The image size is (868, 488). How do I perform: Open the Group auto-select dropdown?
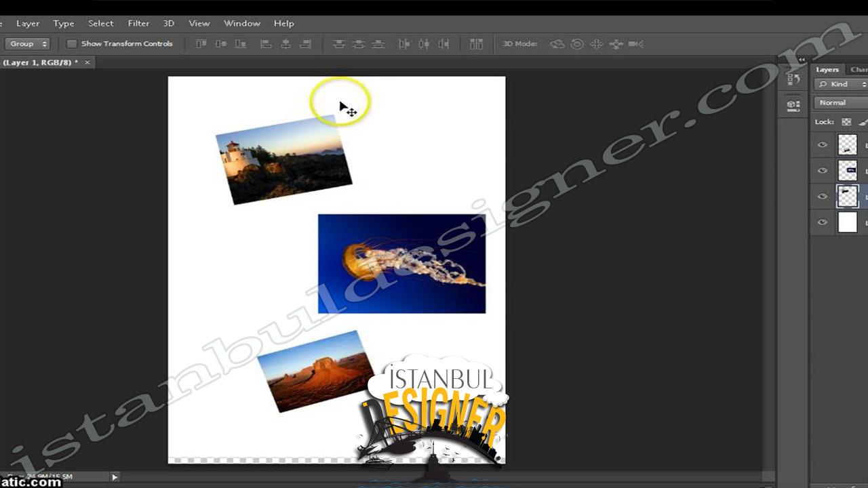(28, 44)
